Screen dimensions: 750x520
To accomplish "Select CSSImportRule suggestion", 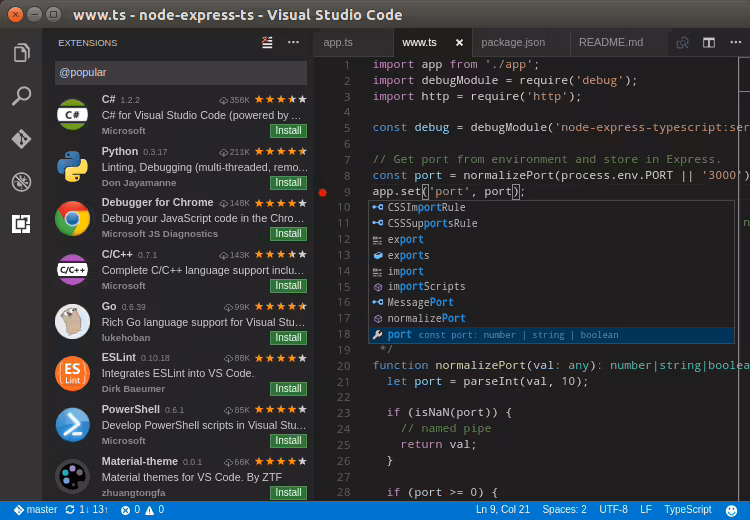I will tap(551, 208).
